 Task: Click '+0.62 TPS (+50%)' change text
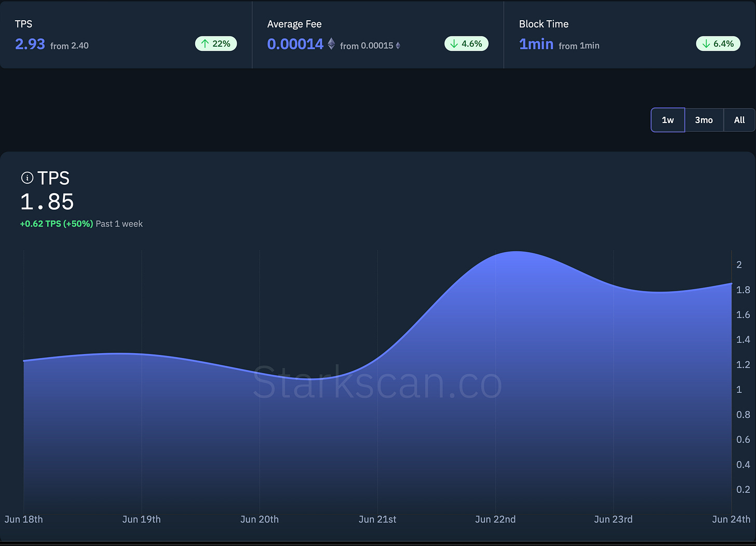[x=57, y=224]
